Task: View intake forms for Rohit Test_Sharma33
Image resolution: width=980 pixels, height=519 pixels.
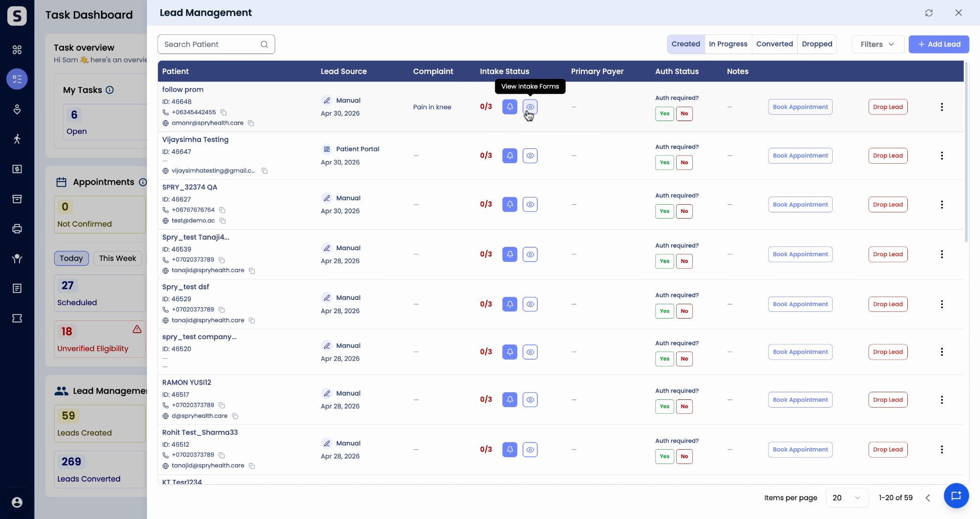Action: coord(530,450)
